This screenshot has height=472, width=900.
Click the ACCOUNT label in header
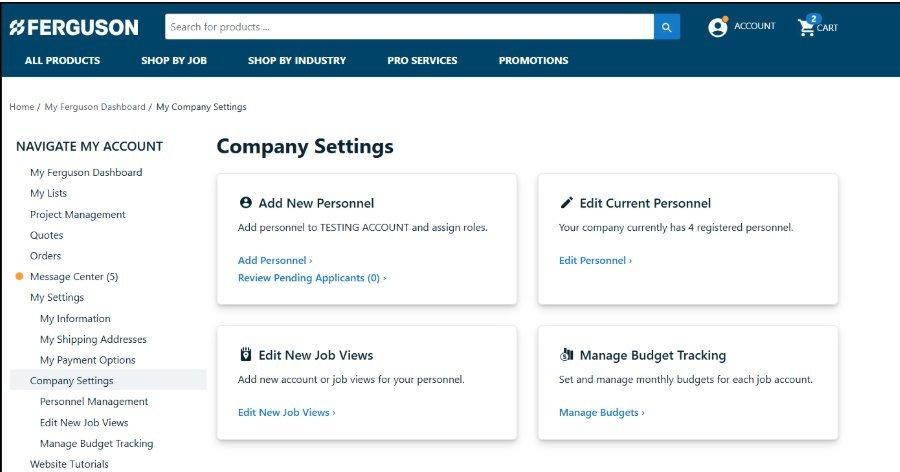tap(754, 26)
